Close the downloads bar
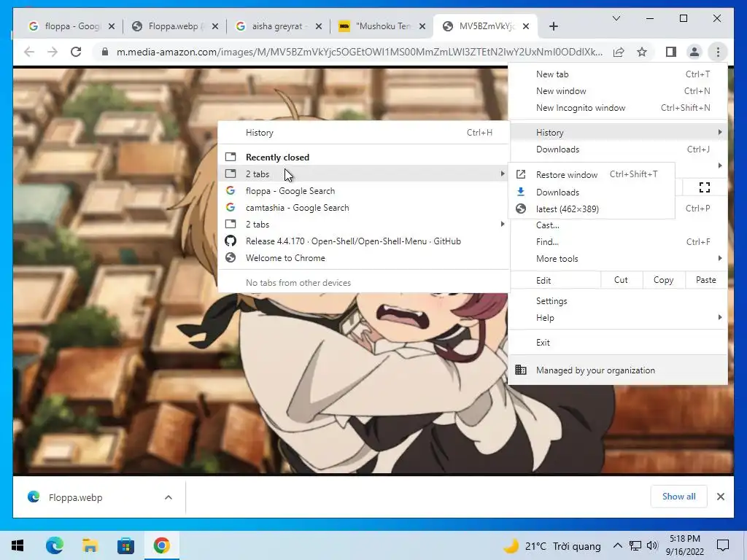This screenshot has height=560, width=747. tap(720, 497)
